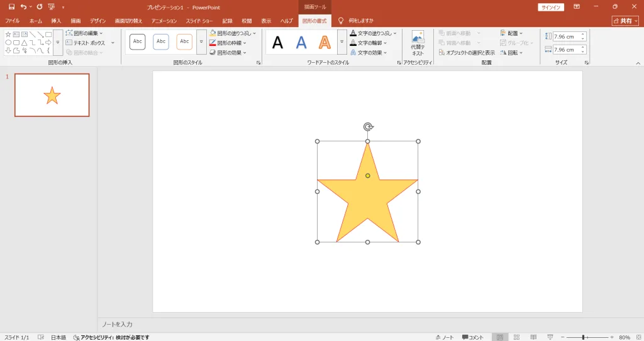
Task: Open the Animations (アニメーション) tab
Action: click(164, 21)
